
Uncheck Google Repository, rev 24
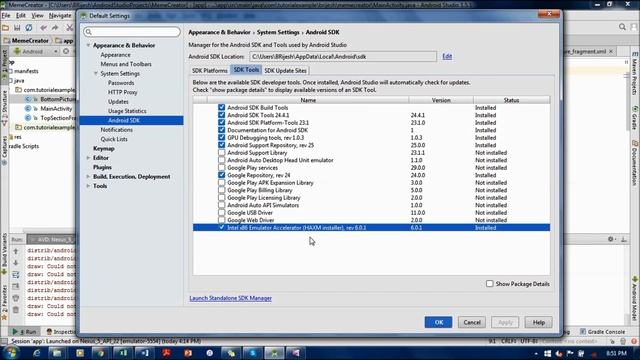click(x=221, y=175)
